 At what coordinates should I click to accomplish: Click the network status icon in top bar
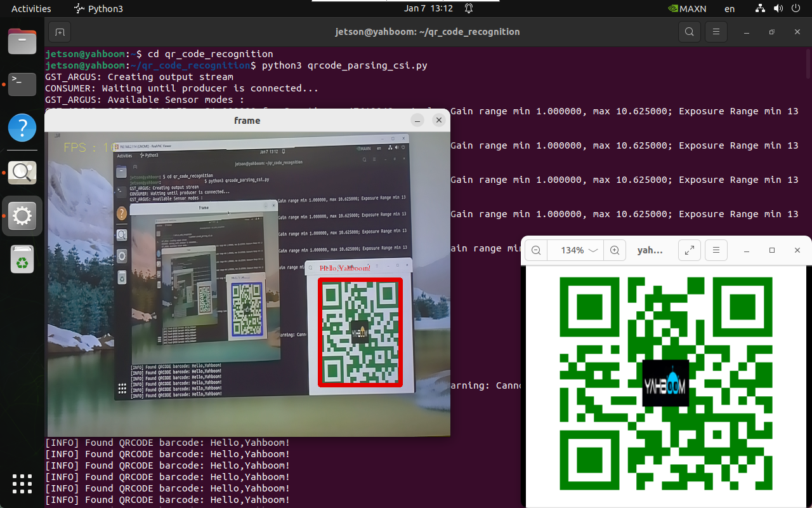click(760, 9)
